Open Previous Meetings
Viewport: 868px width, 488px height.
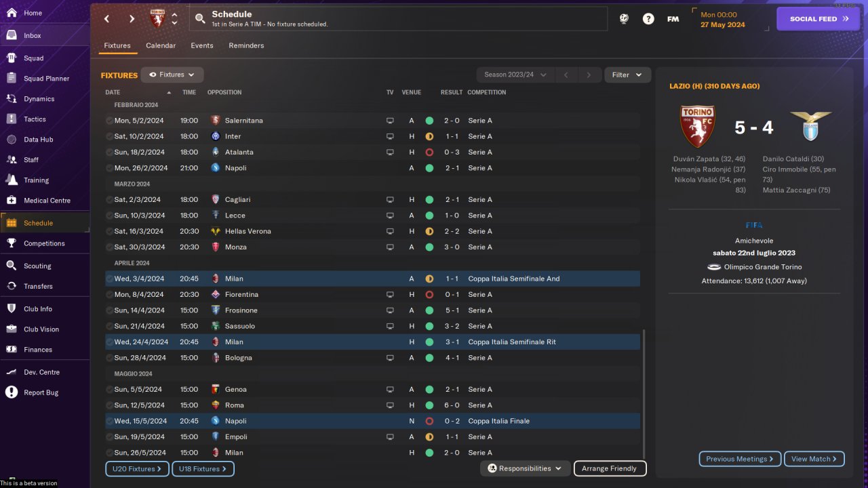coord(740,459)
